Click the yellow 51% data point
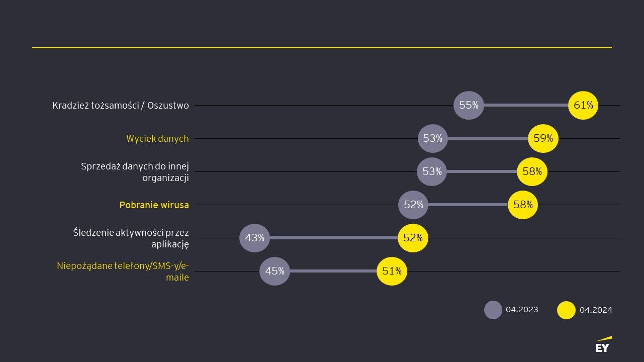The width and height of the screenshot is (644, 362). click(392, 271)
